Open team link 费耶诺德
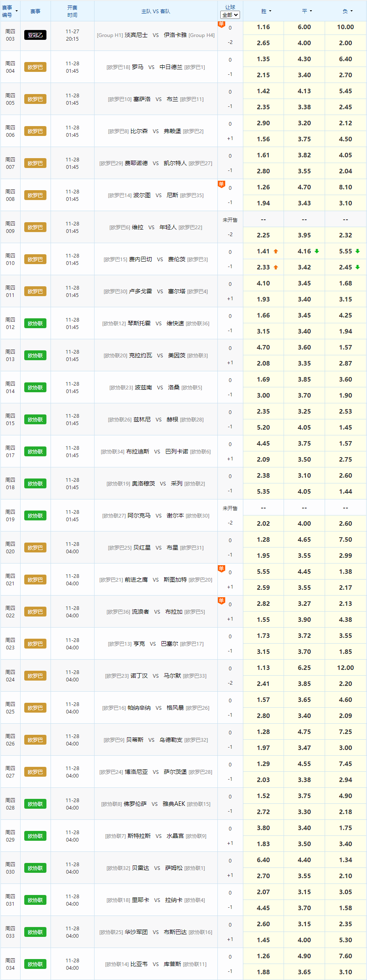 click(136, 163)
